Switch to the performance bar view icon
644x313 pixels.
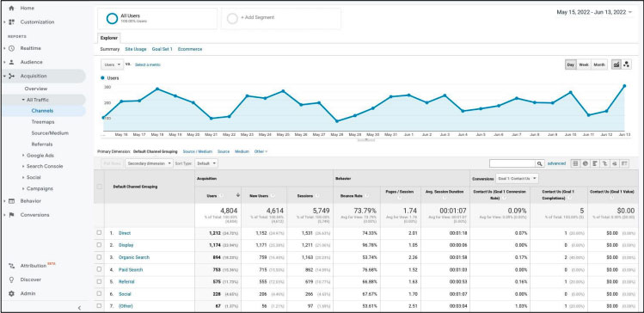click(x=595, y=163)
